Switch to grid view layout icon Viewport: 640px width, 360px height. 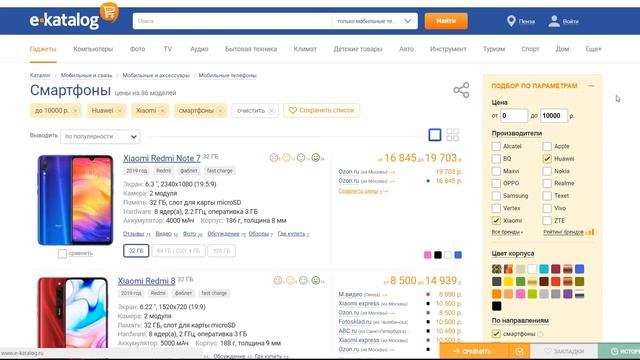[x=453, y=135]
